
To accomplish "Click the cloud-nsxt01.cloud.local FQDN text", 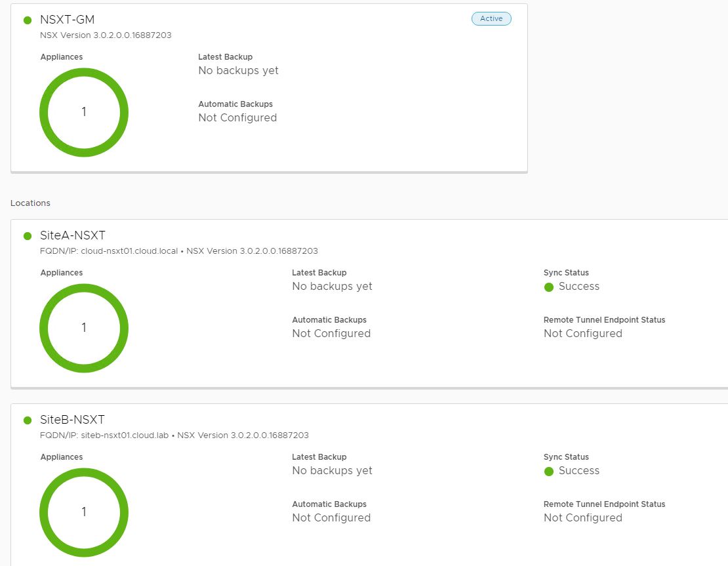I will pyautogui.click(x=129, y=251).
